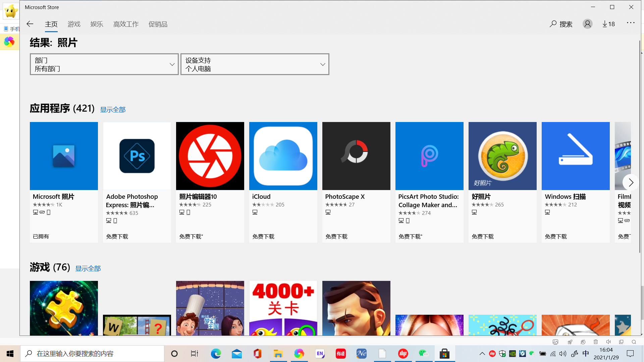Open Microsoft Store taskbar icon
The image size is (644, 362).
point(444,354)
